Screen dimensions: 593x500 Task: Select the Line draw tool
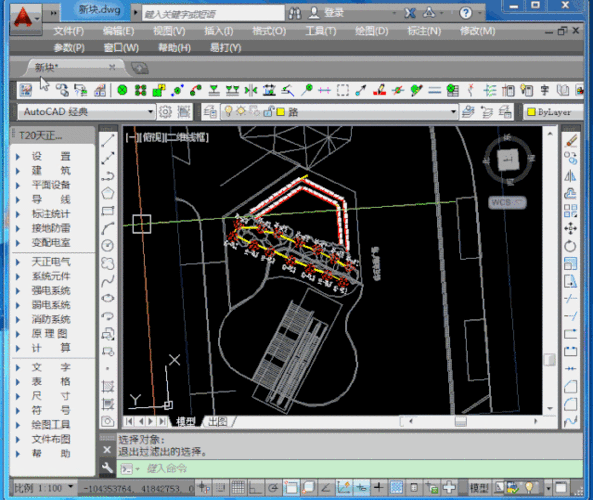pos(108,140)
